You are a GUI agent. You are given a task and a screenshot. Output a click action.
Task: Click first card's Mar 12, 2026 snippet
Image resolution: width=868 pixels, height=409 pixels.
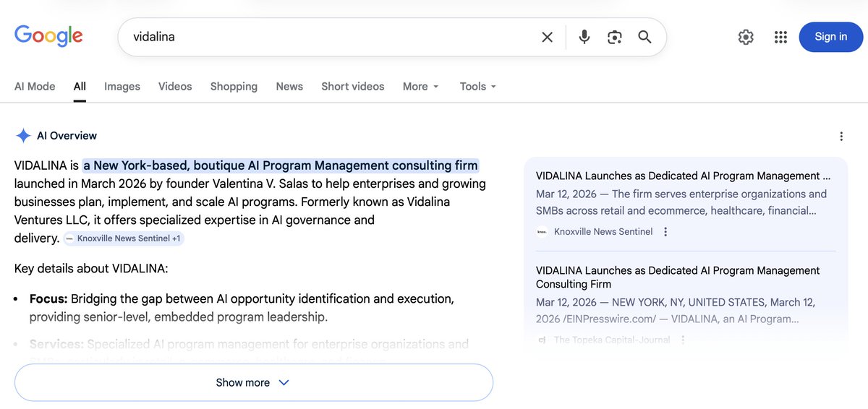coord(682,202)
